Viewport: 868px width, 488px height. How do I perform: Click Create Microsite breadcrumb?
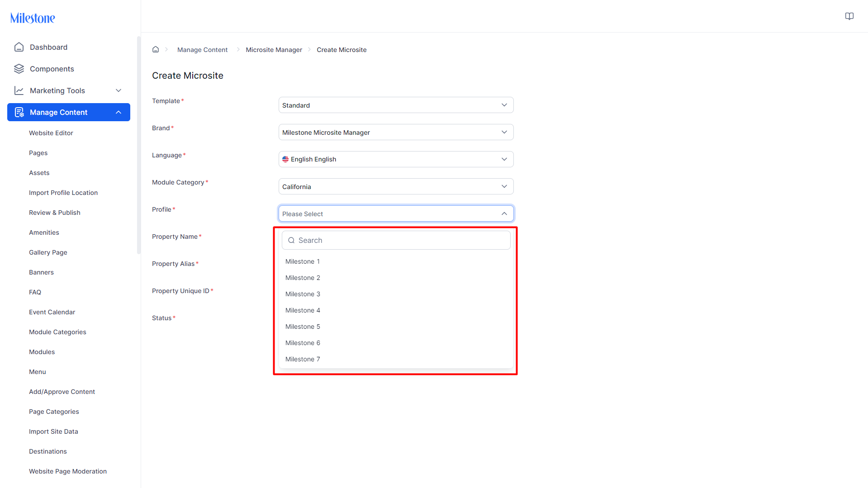click(342, 50)
